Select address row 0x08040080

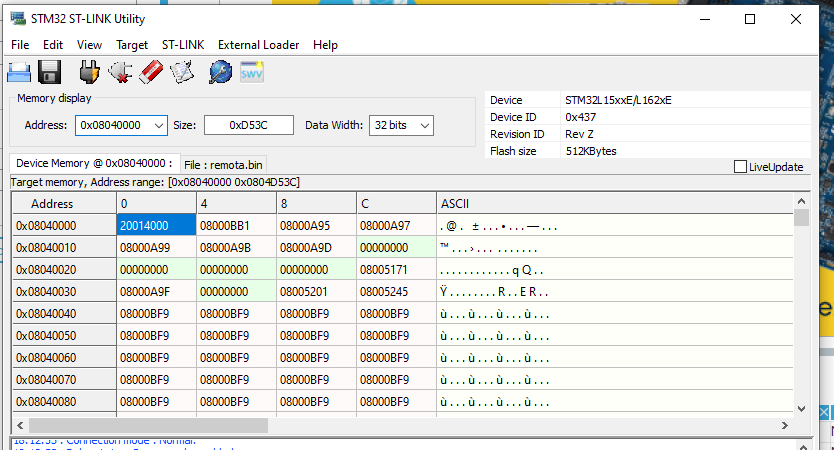(64, 402)
